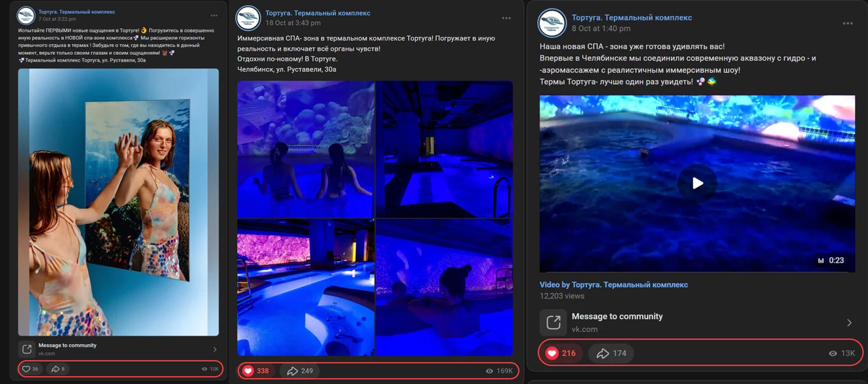This screenshot has width=868, height=384.
Task: Click the '8 Oct at 1:40 pm' timestamp
Action: pos(601,28)
